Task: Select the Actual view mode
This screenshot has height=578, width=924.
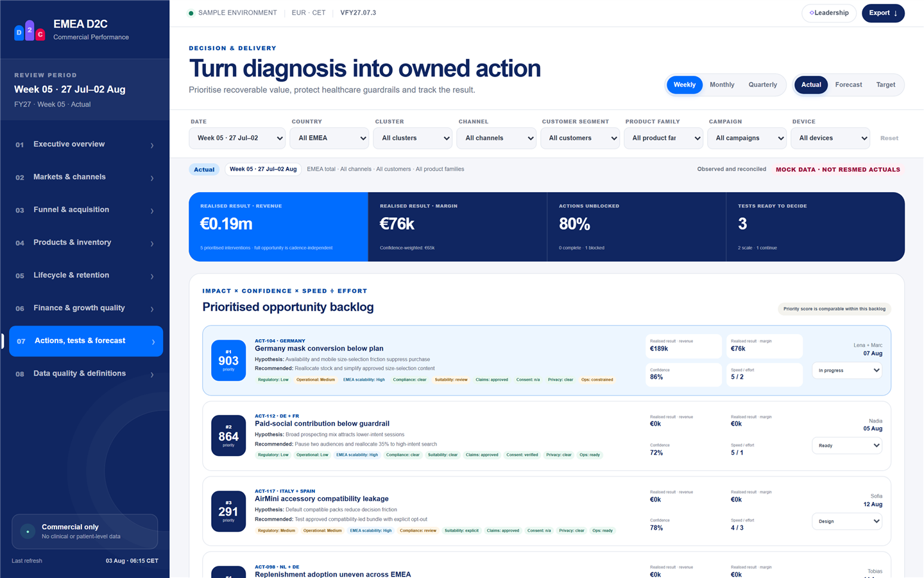Action: (811, 85)
